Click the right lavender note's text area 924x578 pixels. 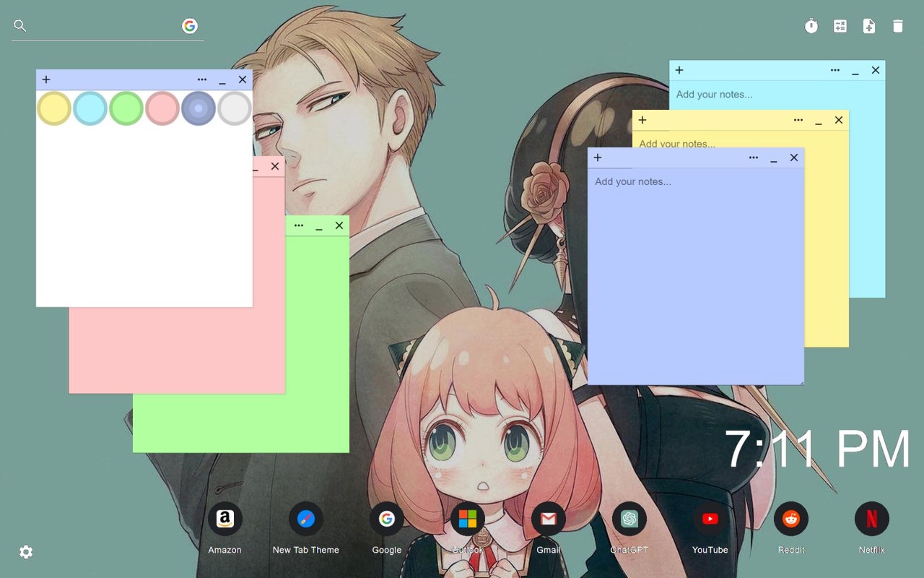(x=696, y=276)
